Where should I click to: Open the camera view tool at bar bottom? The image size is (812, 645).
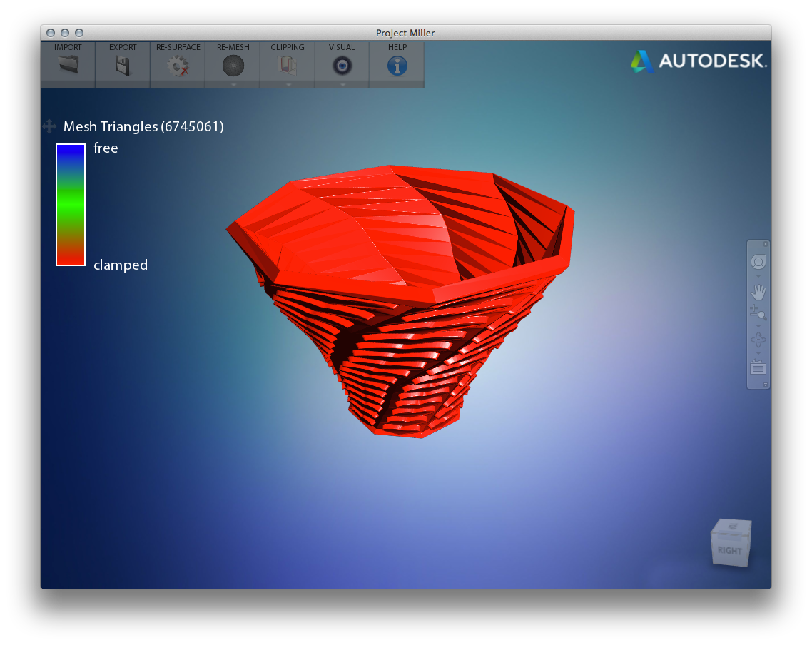(758, 368)
